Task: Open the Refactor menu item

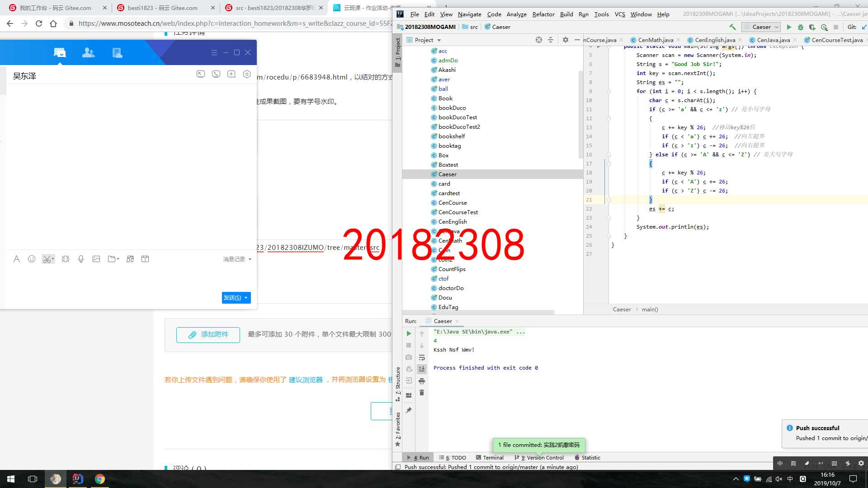Action: [x=542, y=14]
